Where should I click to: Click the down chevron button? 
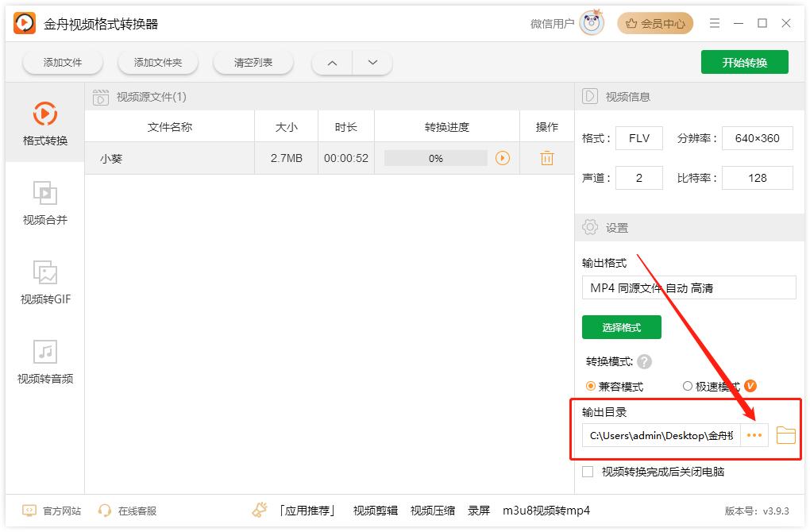(x=372, y=62)
